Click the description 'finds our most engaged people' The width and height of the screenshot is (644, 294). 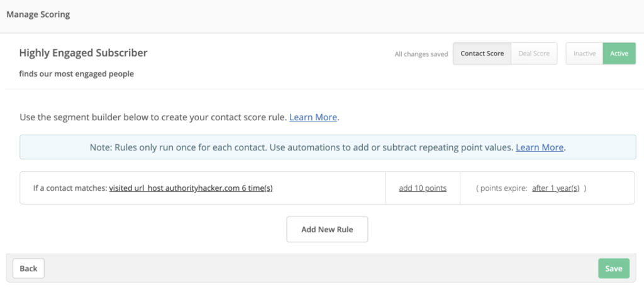(x=76, y=74)
